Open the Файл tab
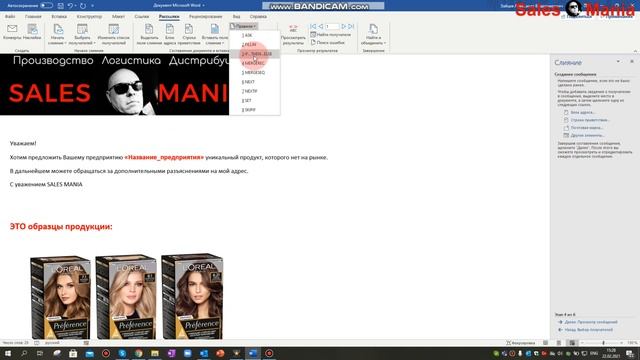 tap(10, 17)
